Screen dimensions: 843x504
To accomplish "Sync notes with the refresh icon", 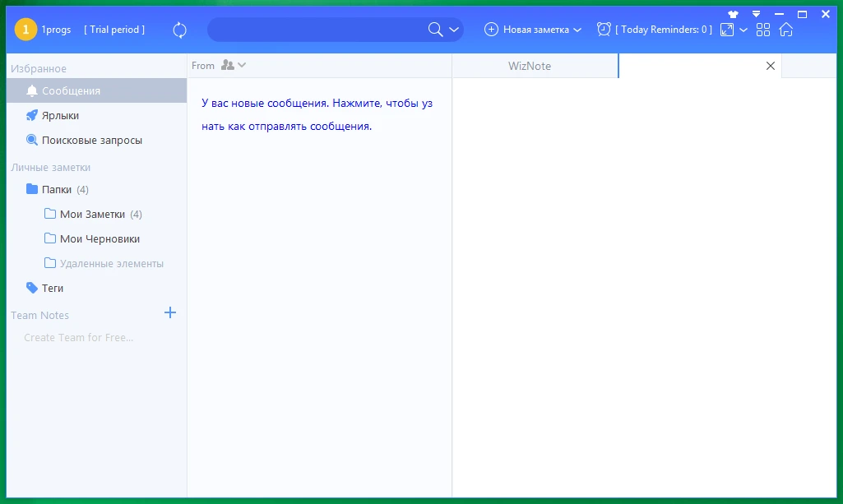I will click(x=179, y=30).
